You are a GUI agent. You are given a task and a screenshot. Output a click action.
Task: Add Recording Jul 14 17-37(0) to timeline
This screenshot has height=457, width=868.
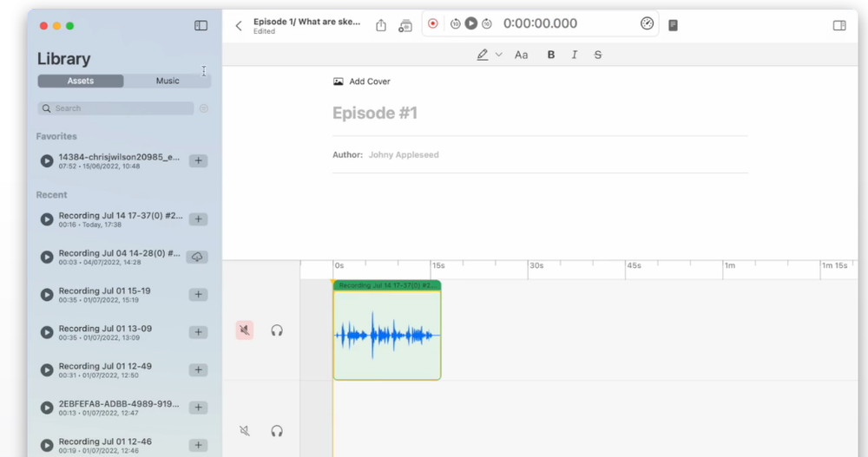(198, 219)
